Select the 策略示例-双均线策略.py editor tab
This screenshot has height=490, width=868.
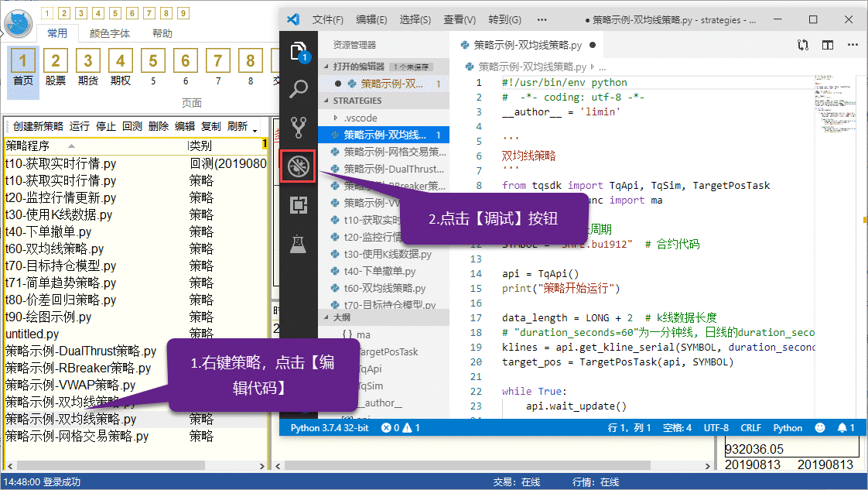click(528, 45)
